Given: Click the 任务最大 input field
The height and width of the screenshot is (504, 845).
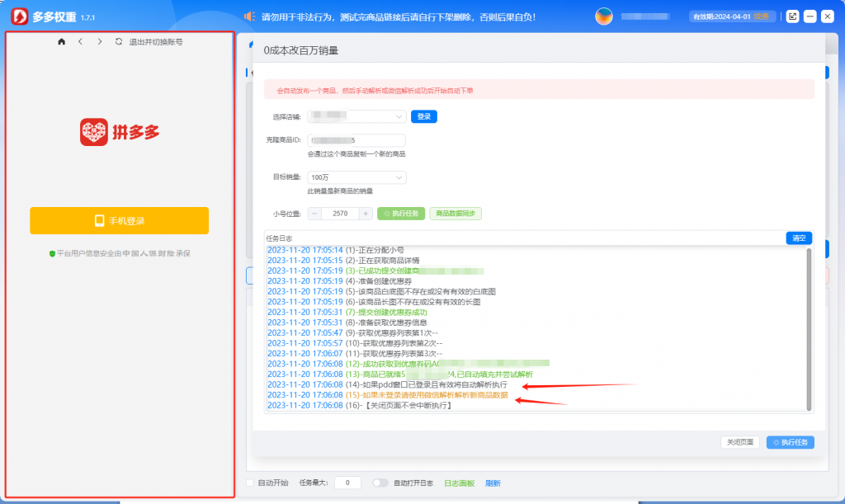Looking at the screenshot, I should 347,483.
